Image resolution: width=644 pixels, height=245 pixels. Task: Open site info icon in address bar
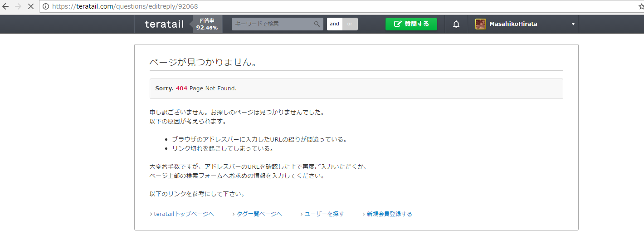coord(46,6)
